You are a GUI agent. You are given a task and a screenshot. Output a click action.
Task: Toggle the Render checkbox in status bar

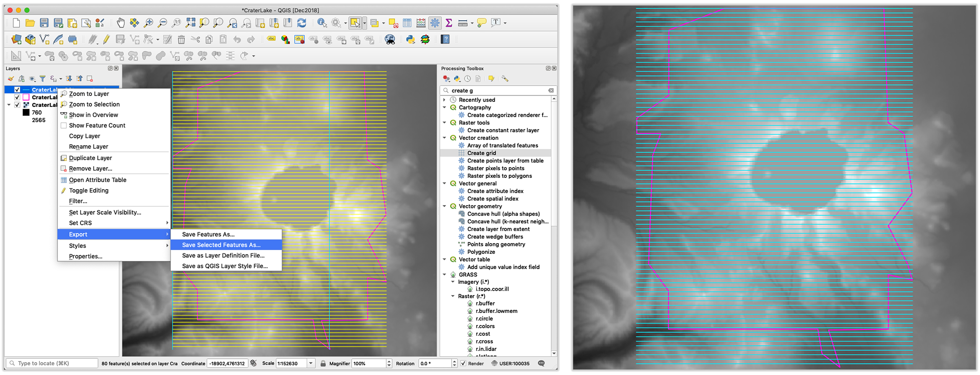click(x=463, y=363)
